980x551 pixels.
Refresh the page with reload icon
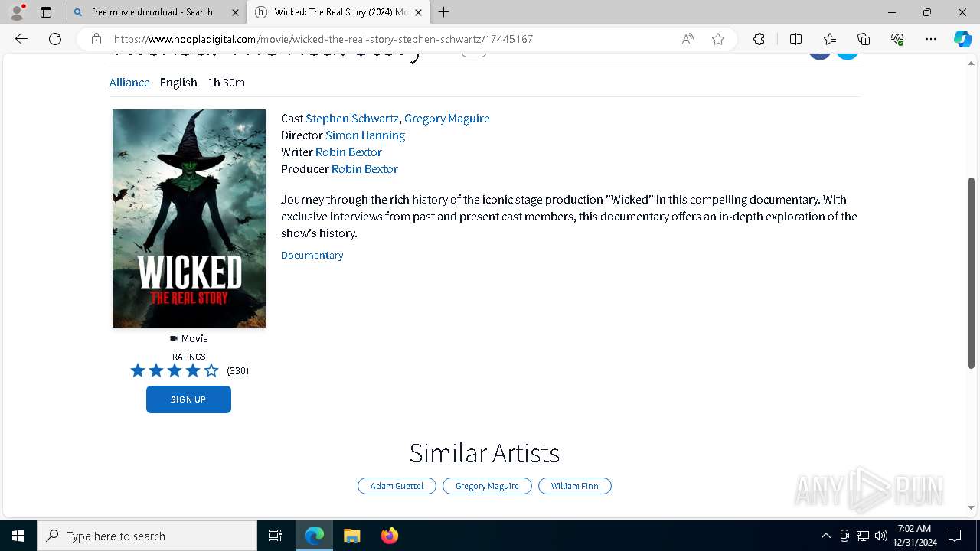pyautogui.click(x=55, y=39)
